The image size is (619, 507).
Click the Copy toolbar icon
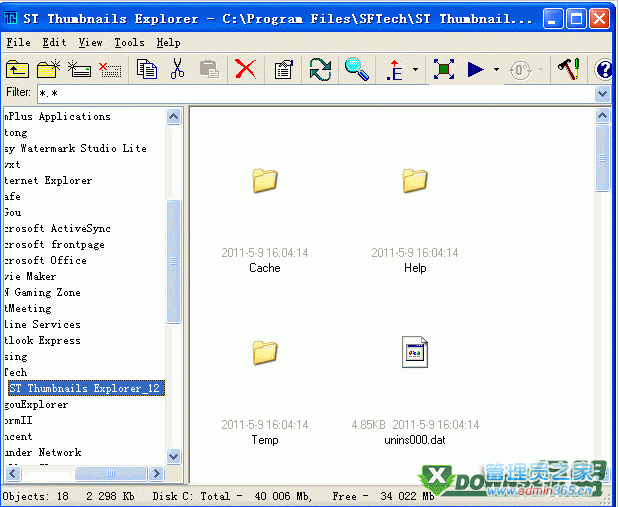pyautogui.click(x=147, y=69)
